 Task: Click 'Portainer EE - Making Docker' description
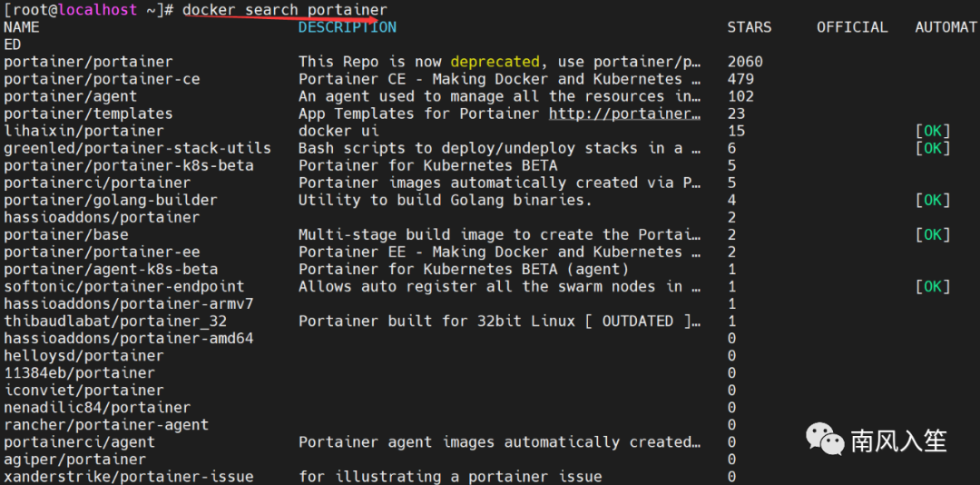pos(499,252)
